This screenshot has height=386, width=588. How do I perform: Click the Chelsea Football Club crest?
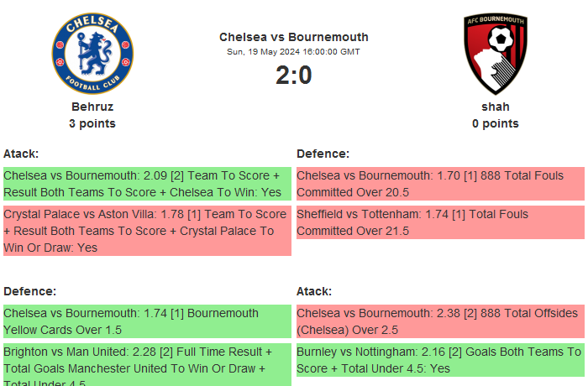(92, 53)
